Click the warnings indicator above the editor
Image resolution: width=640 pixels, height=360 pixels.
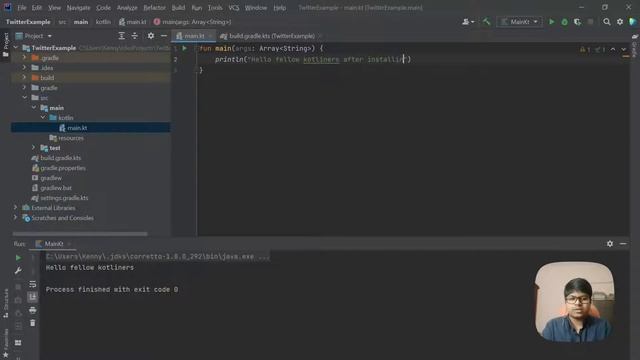585,49
